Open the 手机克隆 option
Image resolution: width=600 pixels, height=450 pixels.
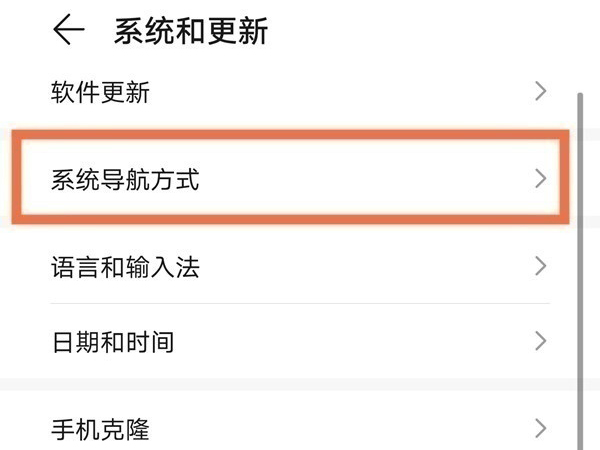coord(100,430)
